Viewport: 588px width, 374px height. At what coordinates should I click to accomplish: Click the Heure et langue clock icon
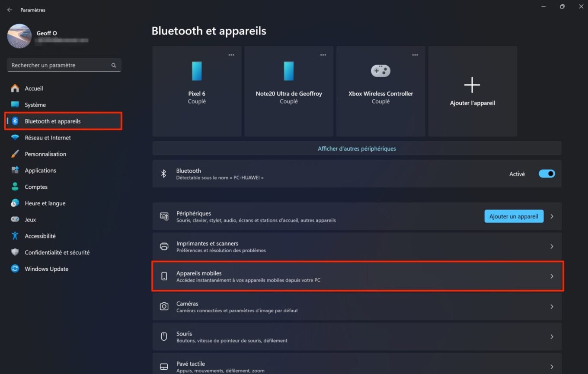point(15,203)
